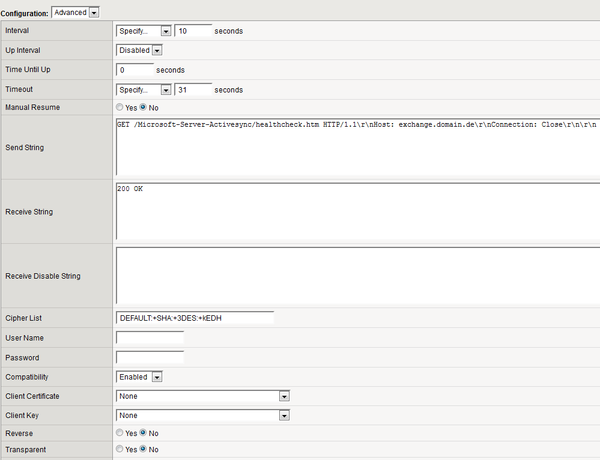Open the Compatibility Enabled dropdown
The width and height of the screenshot is (600, 460).
[x=139, y=377]
